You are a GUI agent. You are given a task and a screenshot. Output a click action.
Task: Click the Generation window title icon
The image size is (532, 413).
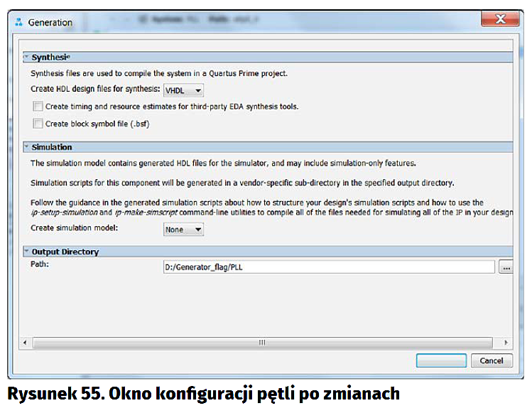tap(18, 23)
